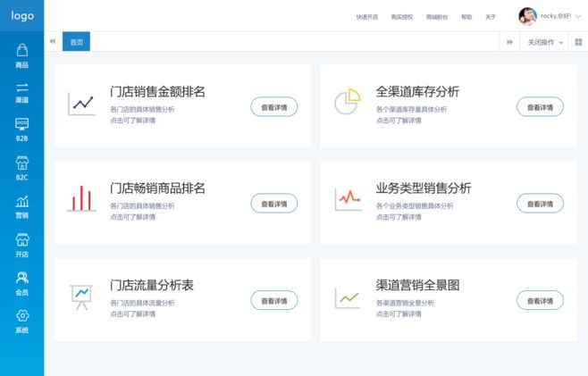Open the 会员 members icon
The image size is (588, 376).
[22, 278]
